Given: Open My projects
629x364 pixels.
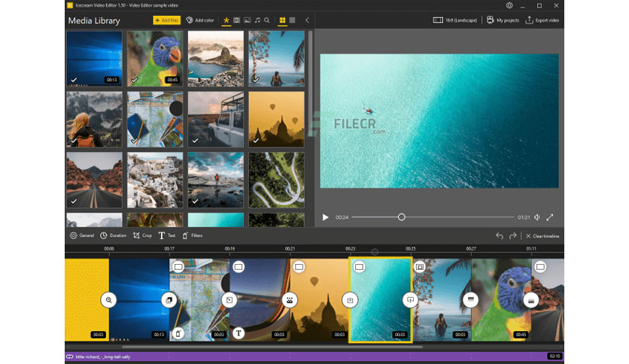Looking at the screenshot, I should (503, 20).
